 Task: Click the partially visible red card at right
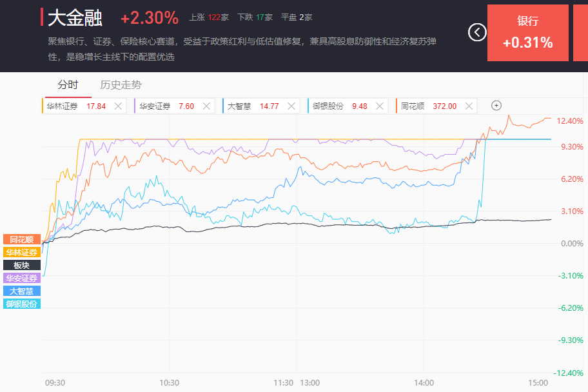coord(580,33)
